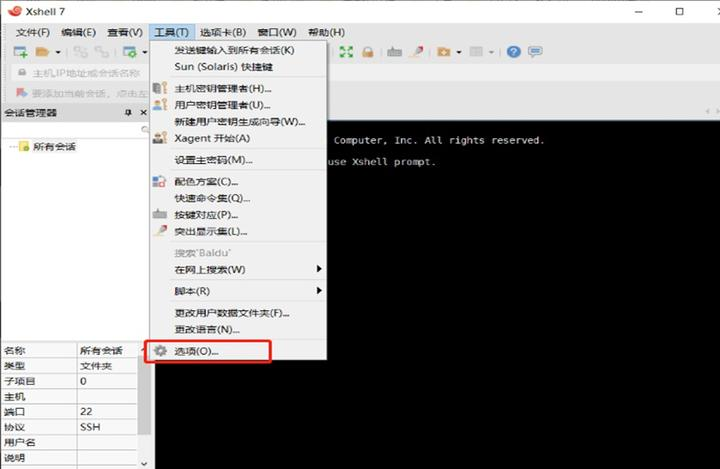Open User Key Manager 用户密钥管理者(U)
Viewport: 720px width, 469px height.
238,105
